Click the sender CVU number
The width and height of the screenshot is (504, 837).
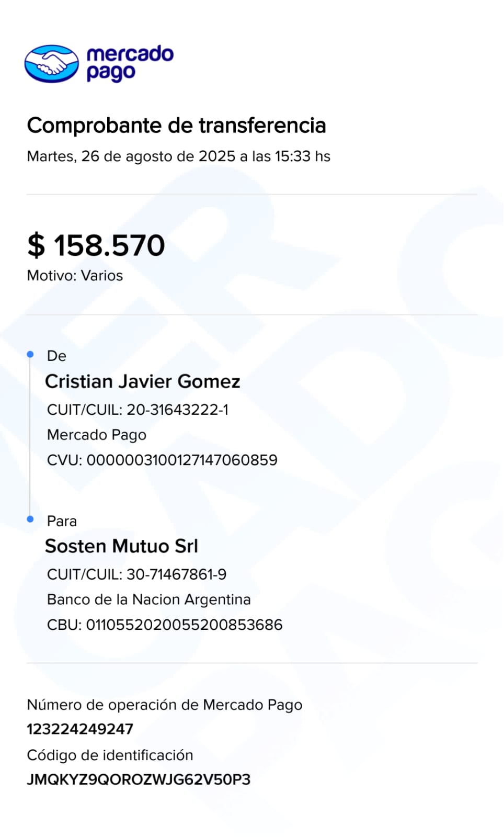162,460
